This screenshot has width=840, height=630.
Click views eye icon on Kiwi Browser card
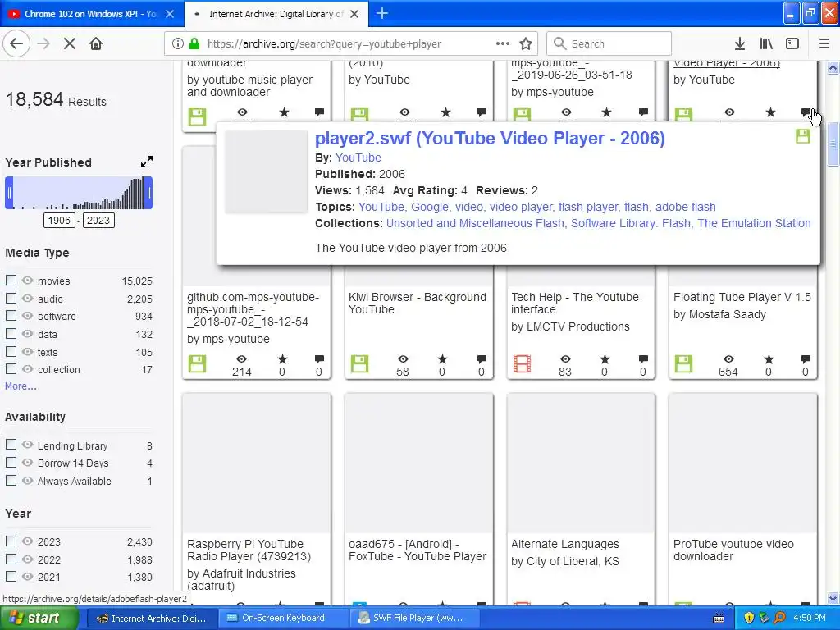[x=403, y=359]
